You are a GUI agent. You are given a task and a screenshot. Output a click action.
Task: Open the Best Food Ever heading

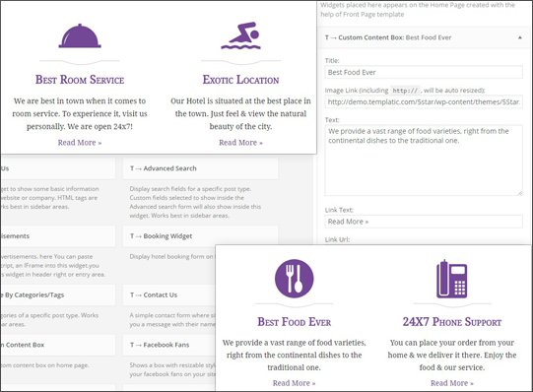294,322
